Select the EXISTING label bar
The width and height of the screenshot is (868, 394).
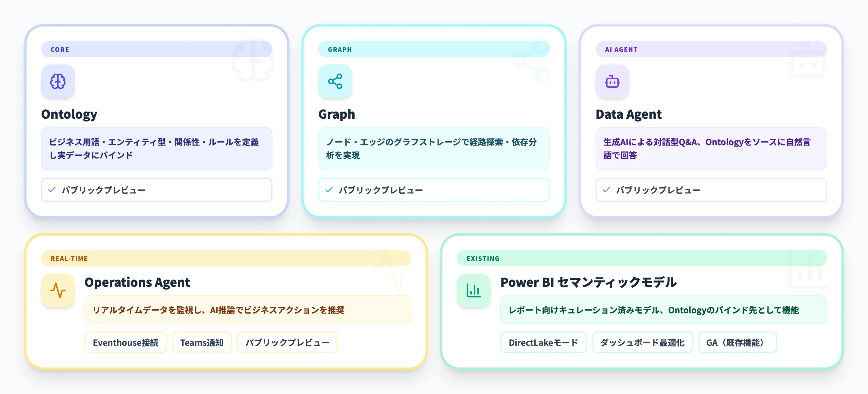(x=642, y=258)
